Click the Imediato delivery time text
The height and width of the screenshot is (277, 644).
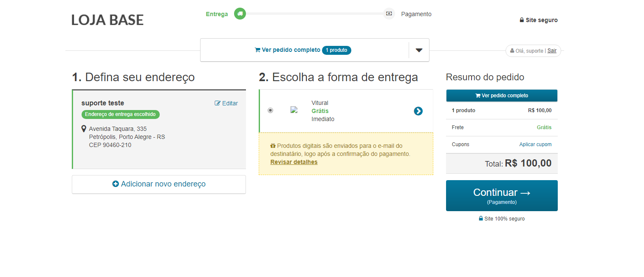tap(323, 119)
